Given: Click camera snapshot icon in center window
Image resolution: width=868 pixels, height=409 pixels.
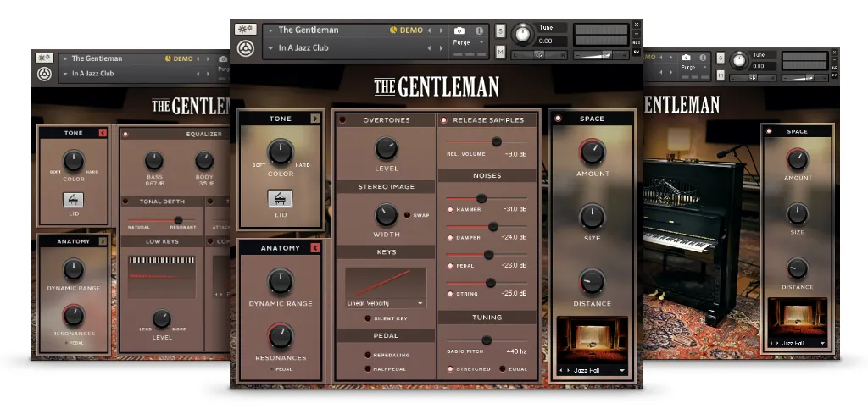Looking at the screenshot, I should point(459,31).
